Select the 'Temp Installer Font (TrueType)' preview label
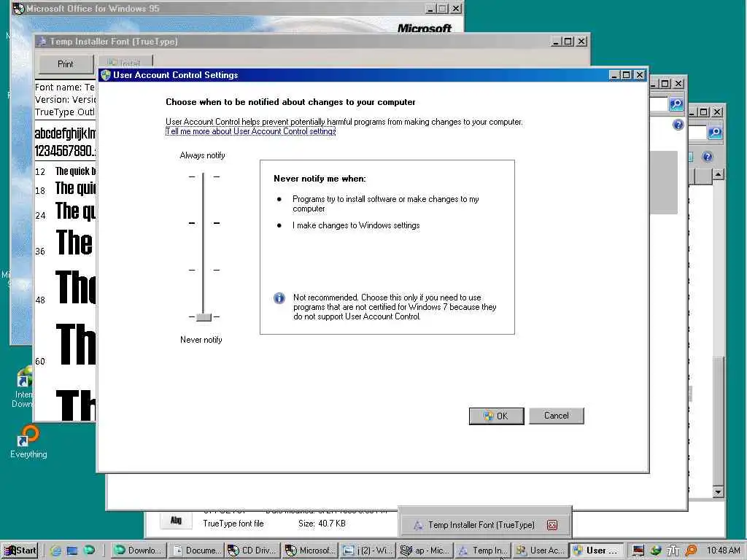 point(481,525)
